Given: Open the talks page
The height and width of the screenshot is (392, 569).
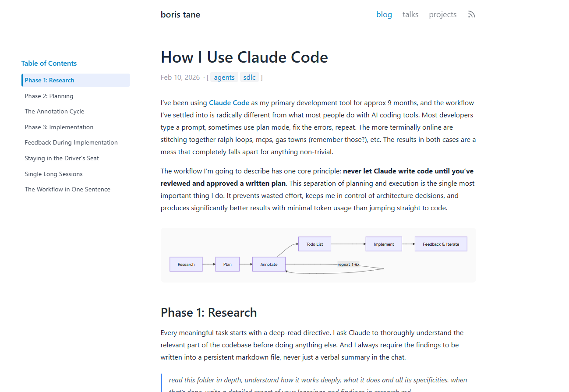Looking at the screenshot, I should (x=410, y=14).
